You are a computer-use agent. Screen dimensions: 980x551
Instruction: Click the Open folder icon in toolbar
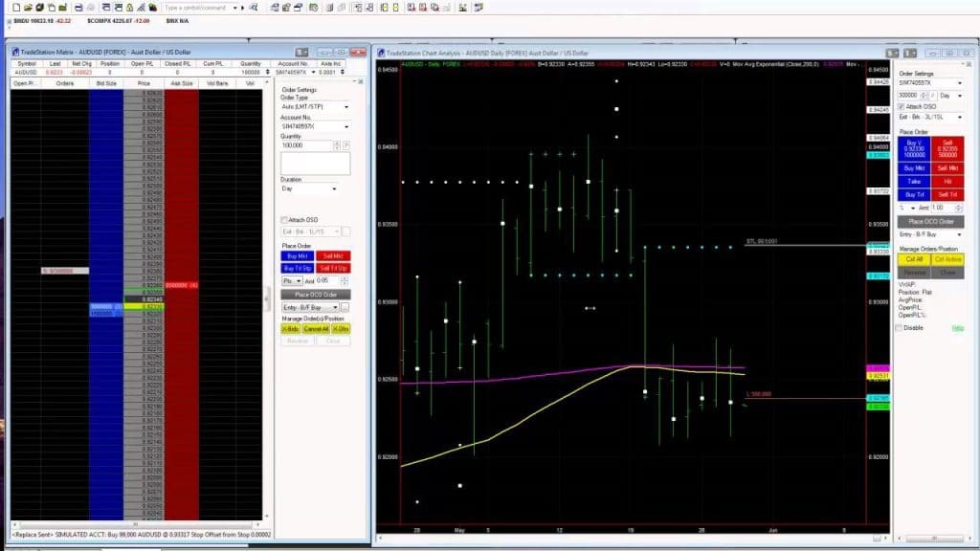[26, 7]
